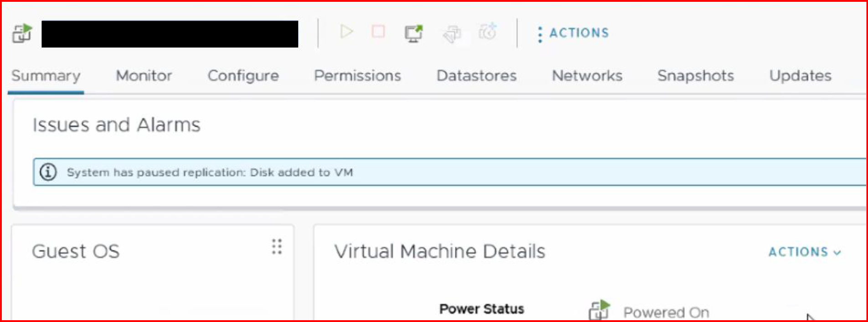Click the Guest OS card drag handle
The height and width of the screenshot is (322, 868).
point(277,247)
